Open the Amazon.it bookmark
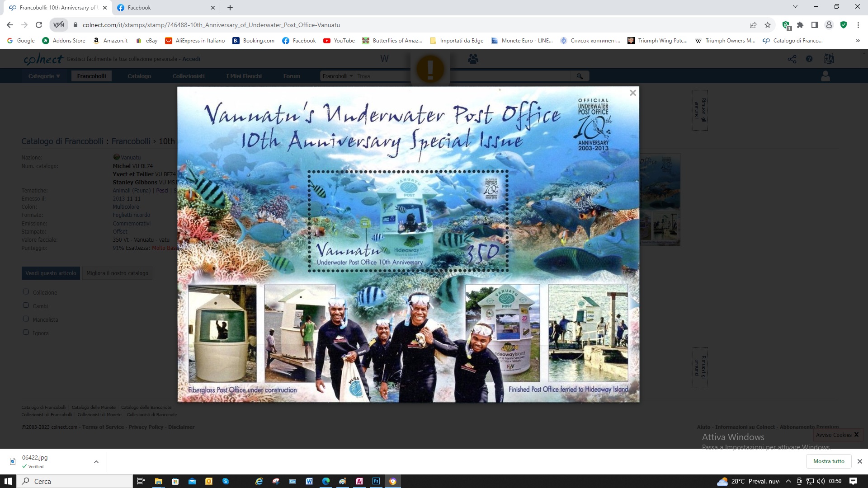 click(x=110, y=41)
